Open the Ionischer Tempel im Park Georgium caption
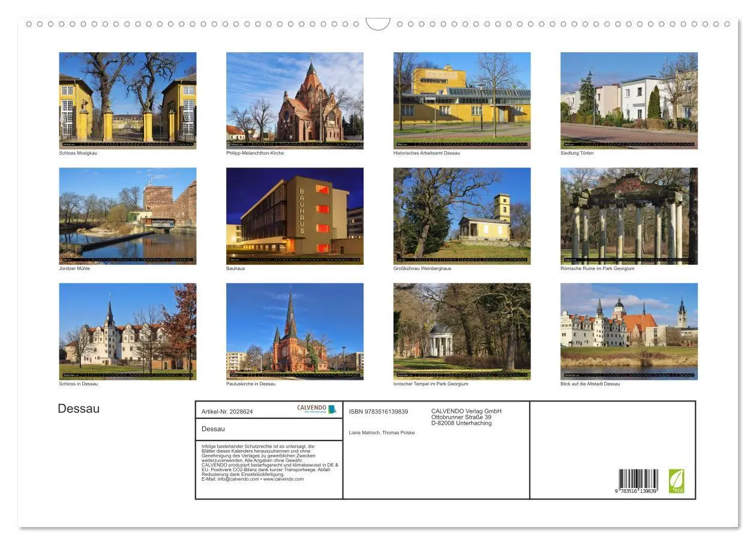 [x=431, y=383]
